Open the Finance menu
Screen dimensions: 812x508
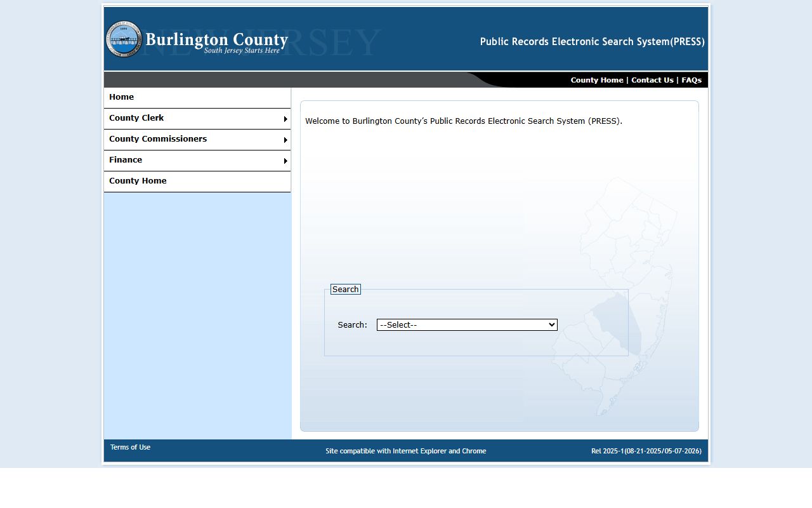pos(197,160)
